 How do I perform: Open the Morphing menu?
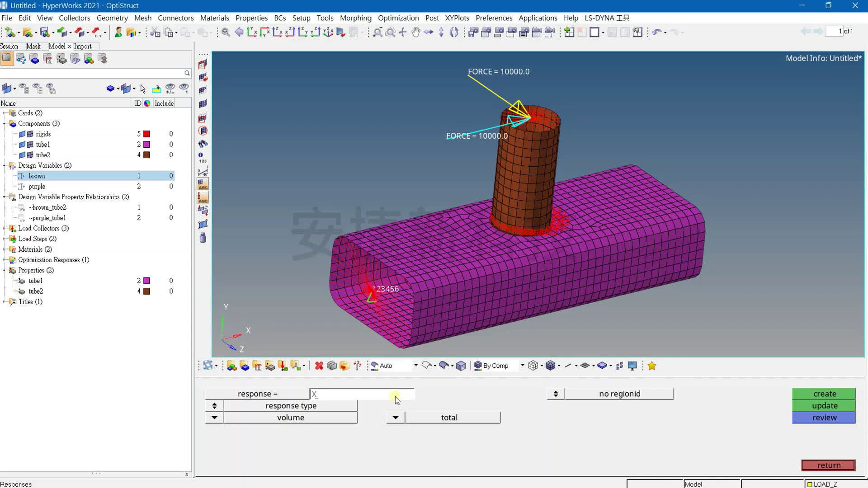pos(355,18)
